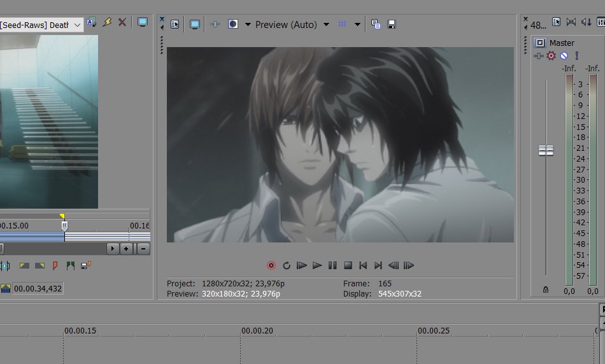605x364 pixels.
Task: Click the Record button in preview transport
Action: (271, 265)
